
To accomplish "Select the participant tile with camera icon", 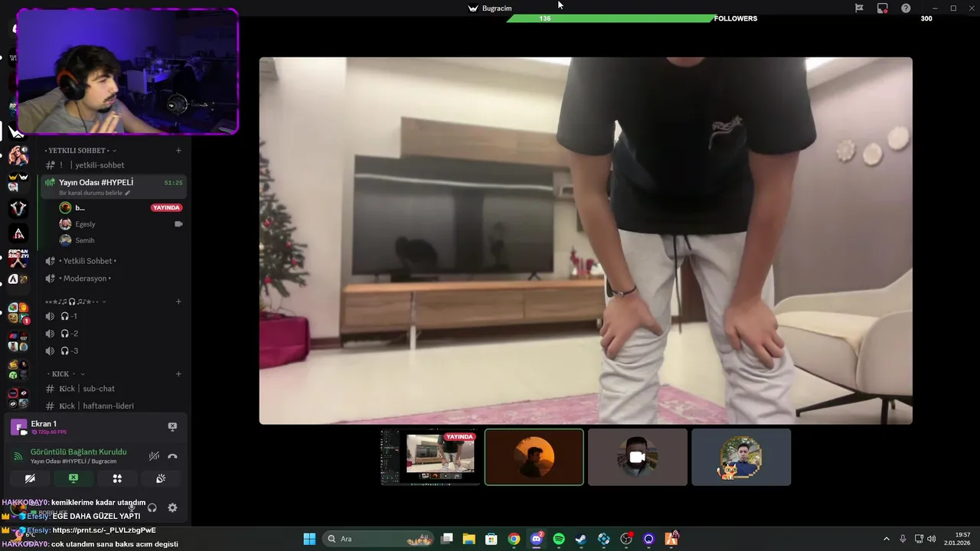I will click(638, 457).
